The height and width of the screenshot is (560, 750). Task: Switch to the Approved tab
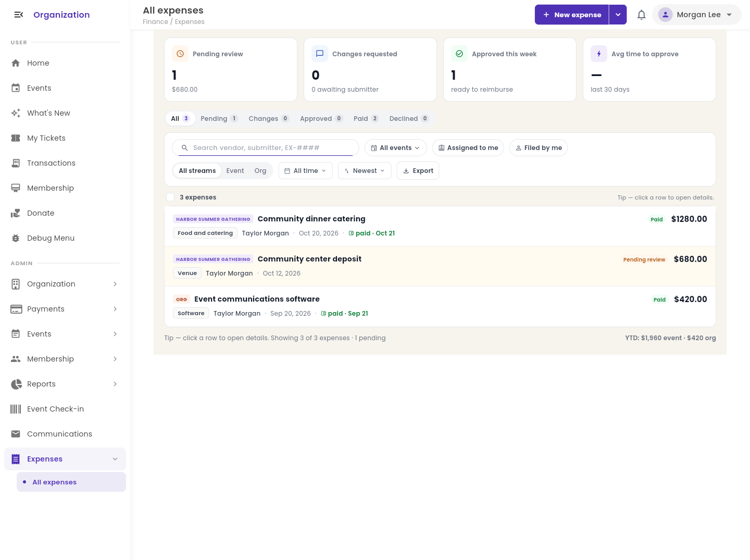[321, 119]
